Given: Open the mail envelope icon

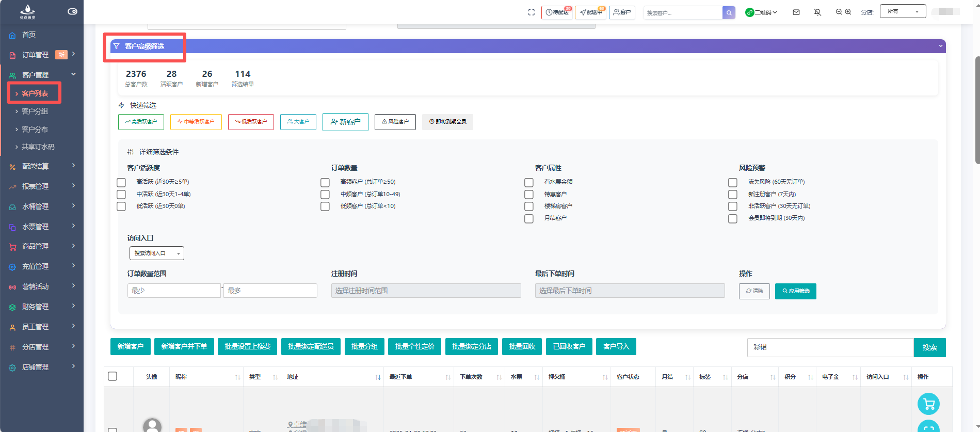Looking at the screenshot, I should (x=796, y=12).
